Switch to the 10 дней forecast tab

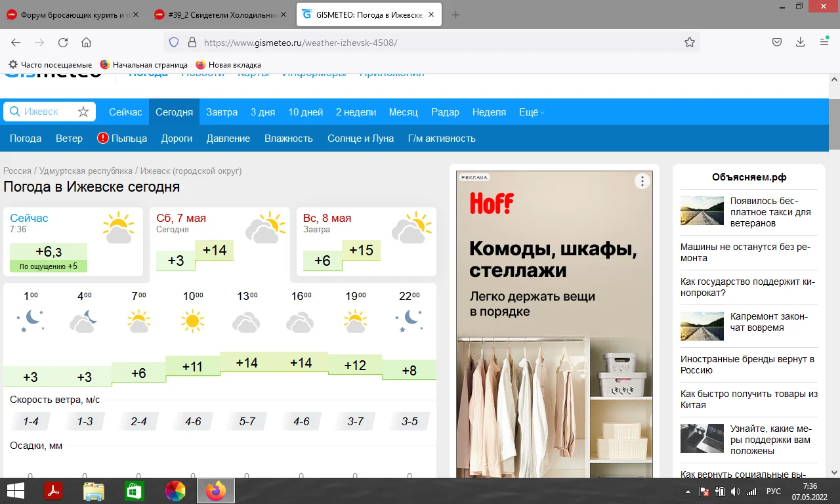[305, 112]
